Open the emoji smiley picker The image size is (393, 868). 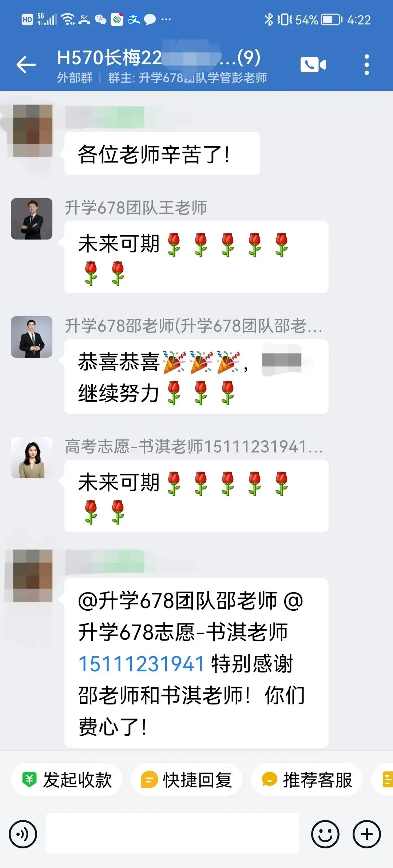325,834
